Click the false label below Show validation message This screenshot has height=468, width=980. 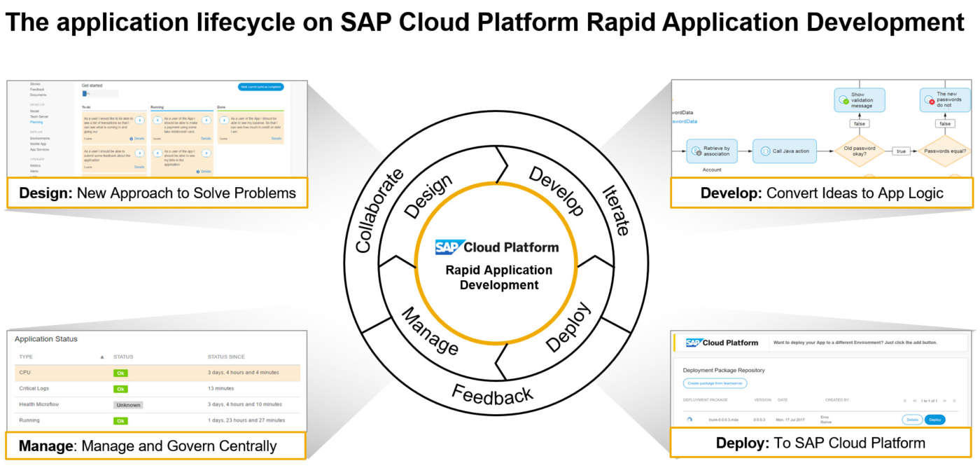[860, 124]
